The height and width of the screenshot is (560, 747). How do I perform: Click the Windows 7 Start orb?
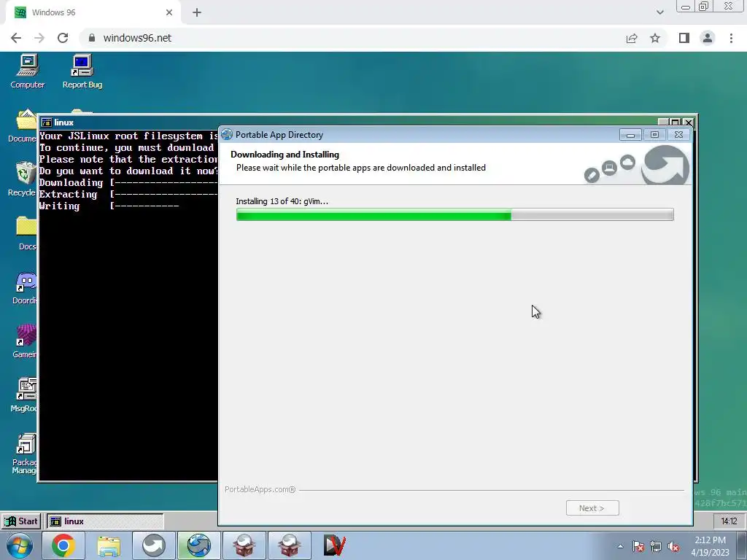point(20,545)
